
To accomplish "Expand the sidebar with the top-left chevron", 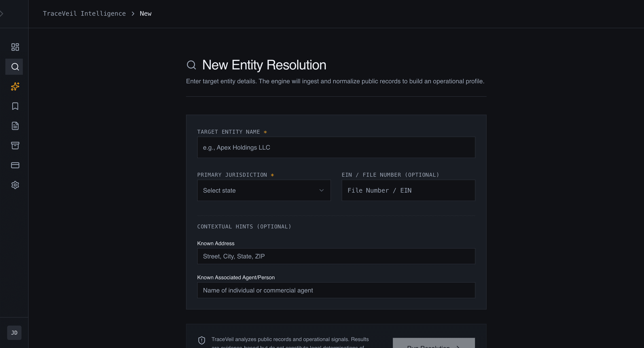I will pos(2,13).
